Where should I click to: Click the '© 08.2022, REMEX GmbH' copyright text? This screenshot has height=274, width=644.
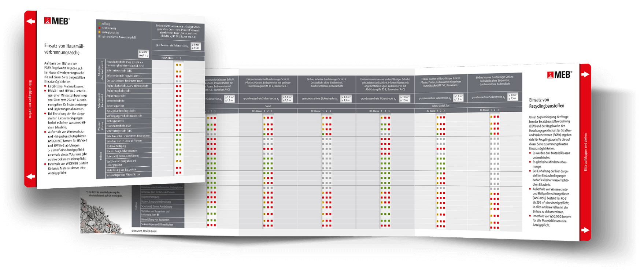(x=144, y=231)
